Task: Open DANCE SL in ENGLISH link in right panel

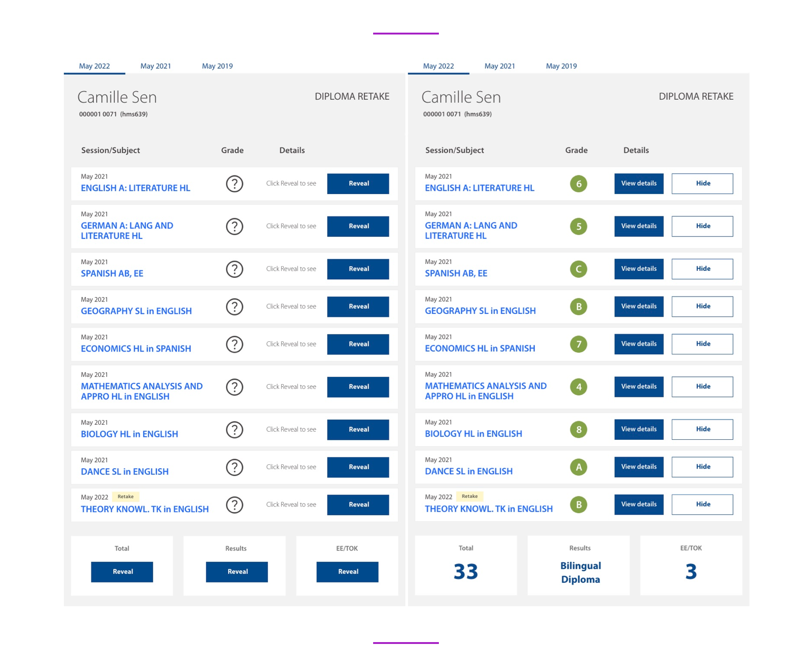Action: click(468, 471)
